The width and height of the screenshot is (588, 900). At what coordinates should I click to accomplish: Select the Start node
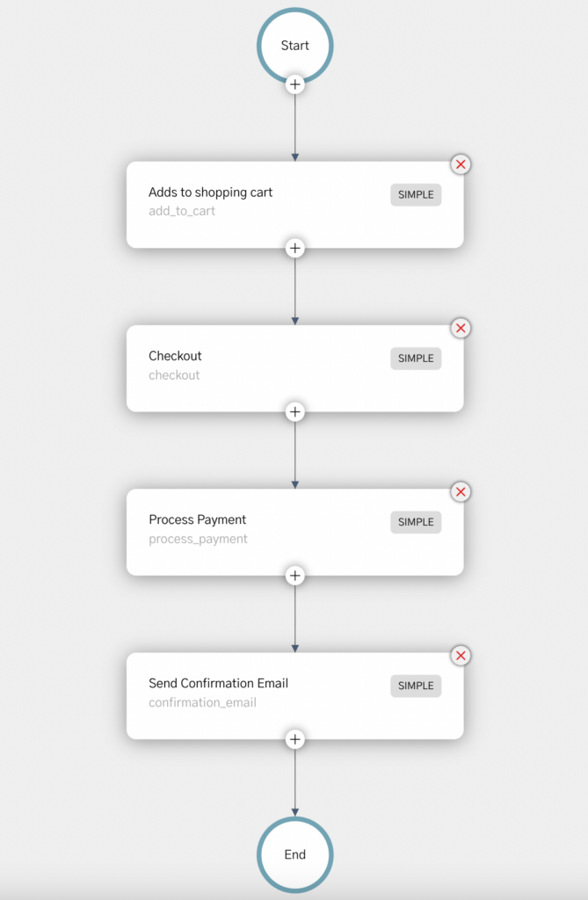[x=295, y=46]
